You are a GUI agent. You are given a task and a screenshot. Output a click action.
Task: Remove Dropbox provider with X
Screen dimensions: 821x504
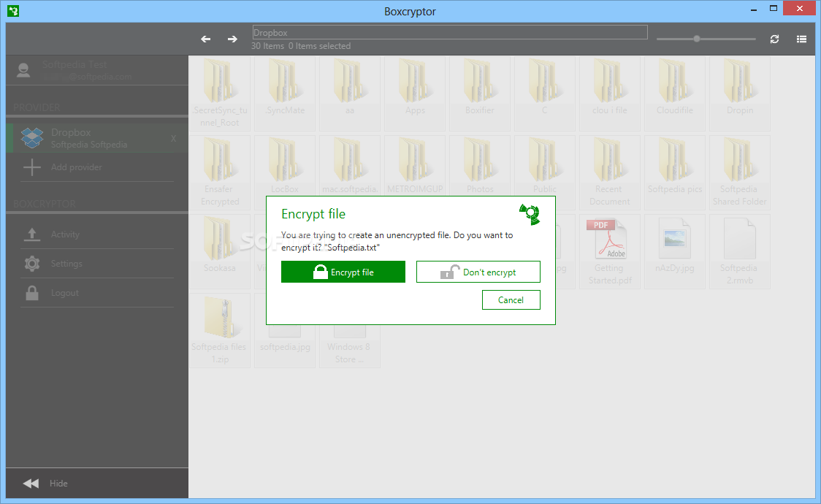point(173,139)
